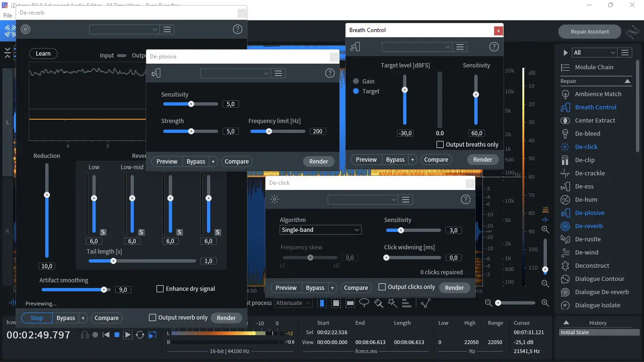Select the Lasso selection tool
This screenshot has width=644, height=362.
pos(364,303)
